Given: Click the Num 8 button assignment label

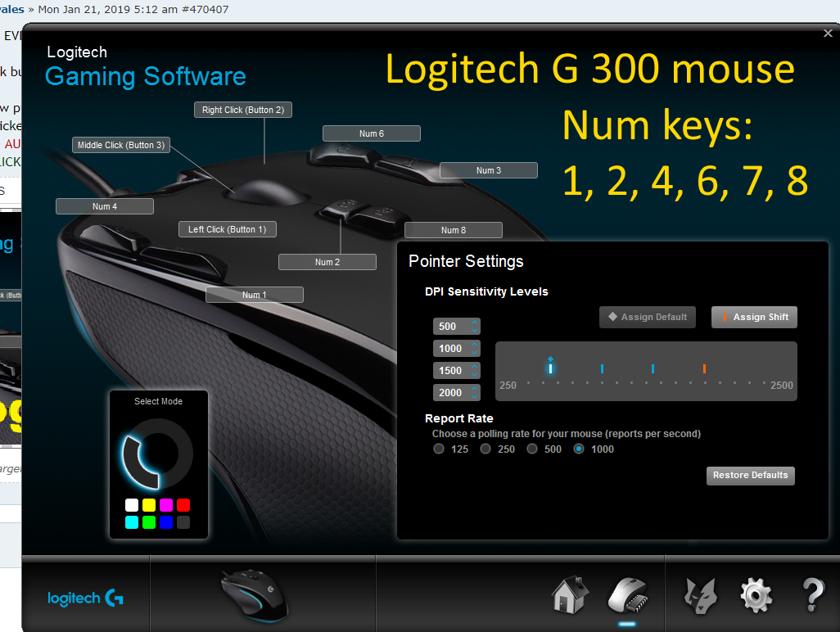Looking at the screenshot, I should point(454,230).
